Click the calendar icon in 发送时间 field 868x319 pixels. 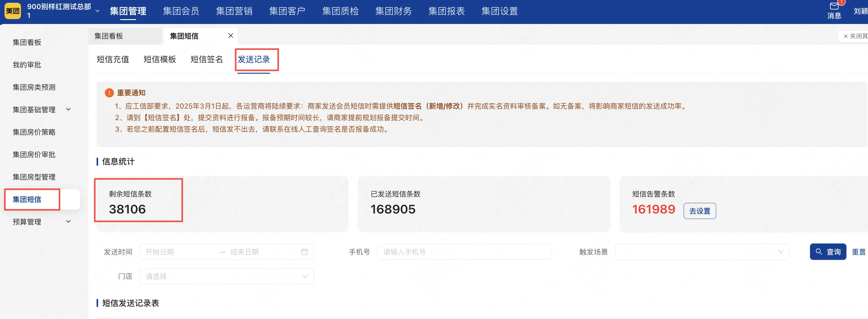[x=304, y=252]
